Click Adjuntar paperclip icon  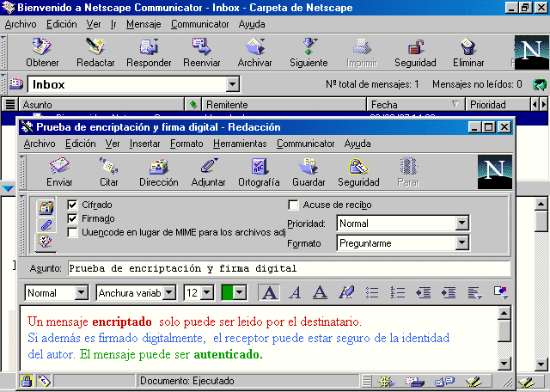coord(208,172)
